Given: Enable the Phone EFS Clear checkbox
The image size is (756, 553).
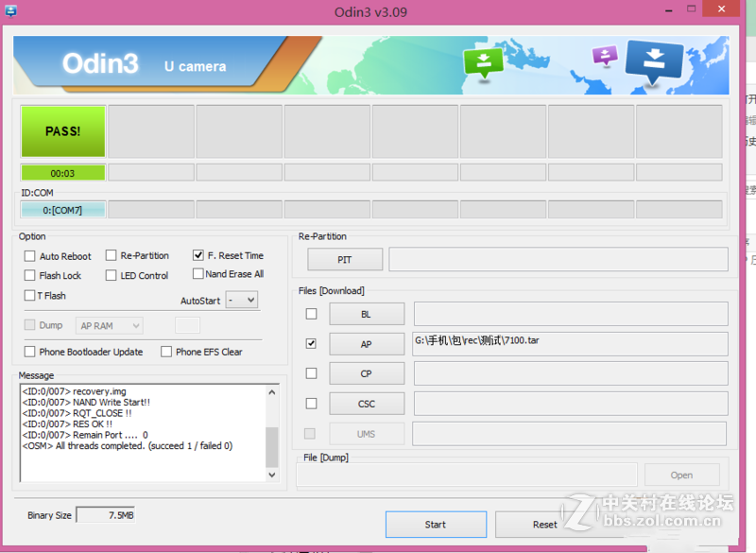Looking at the screenshot, I should click(166, 352).
